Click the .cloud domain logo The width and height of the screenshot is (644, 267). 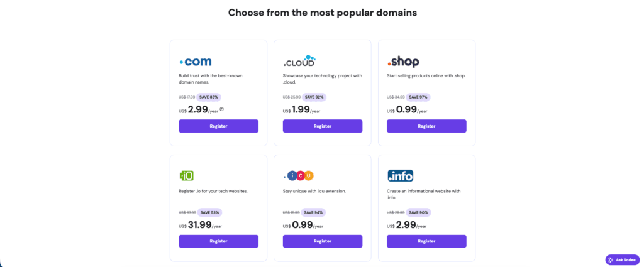point(299,61)
